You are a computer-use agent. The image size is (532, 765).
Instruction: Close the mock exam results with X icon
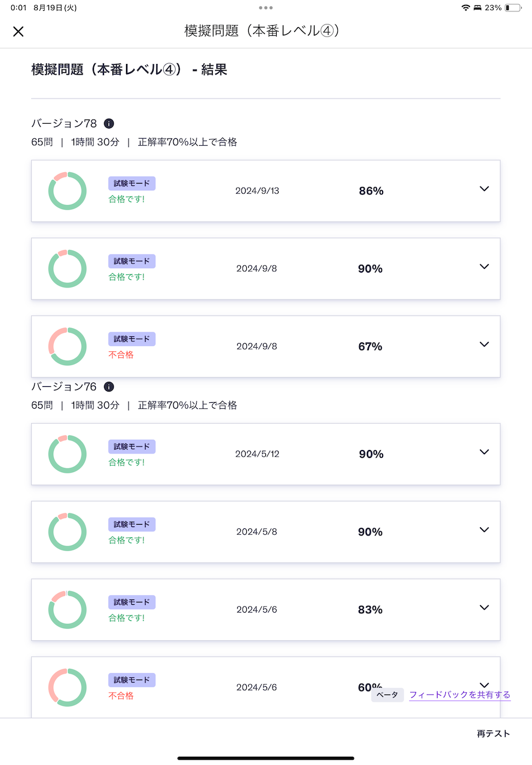(19, 32)
